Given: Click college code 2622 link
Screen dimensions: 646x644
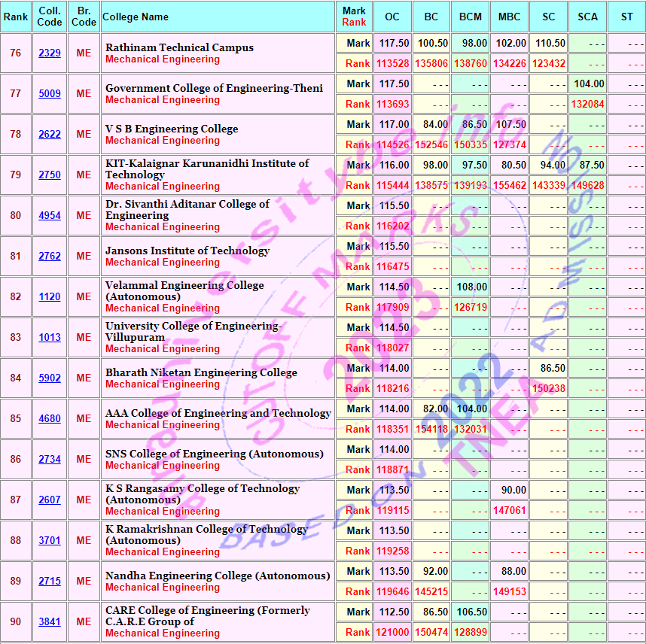Looking at the screenshot, I should 50,135.
